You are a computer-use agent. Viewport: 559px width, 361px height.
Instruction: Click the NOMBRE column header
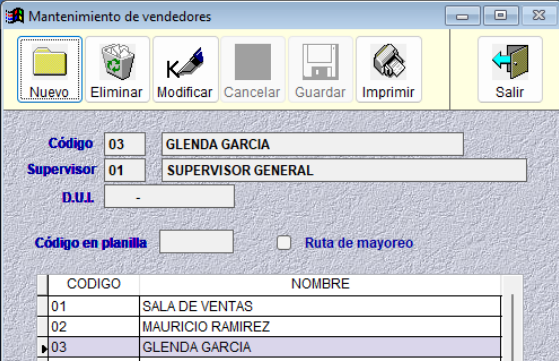point(320,284)
